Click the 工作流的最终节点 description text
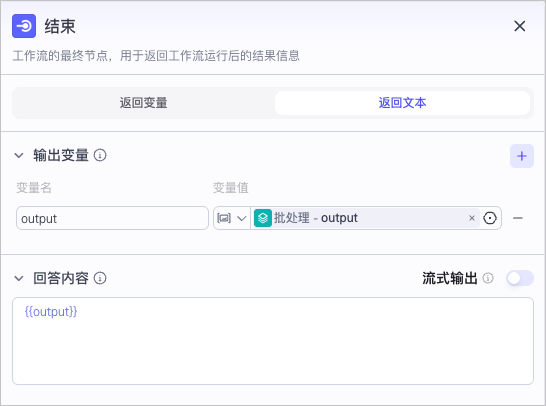This screenshot has width=546, height=406. point(156,56)
